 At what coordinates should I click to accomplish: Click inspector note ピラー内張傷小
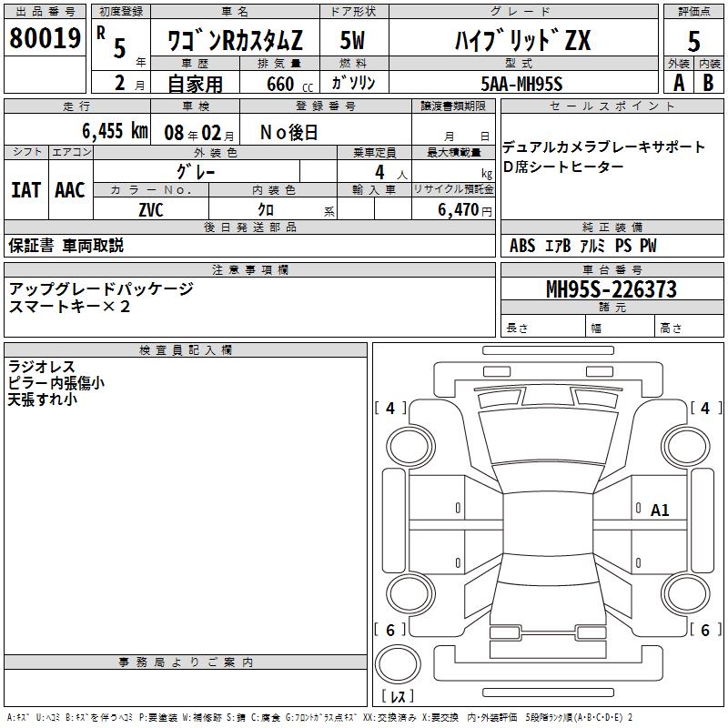tap(56, 382)
